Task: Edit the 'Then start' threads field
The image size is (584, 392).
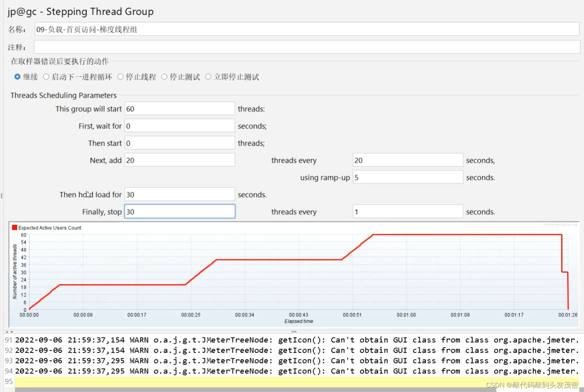Action: coord(180,143)
